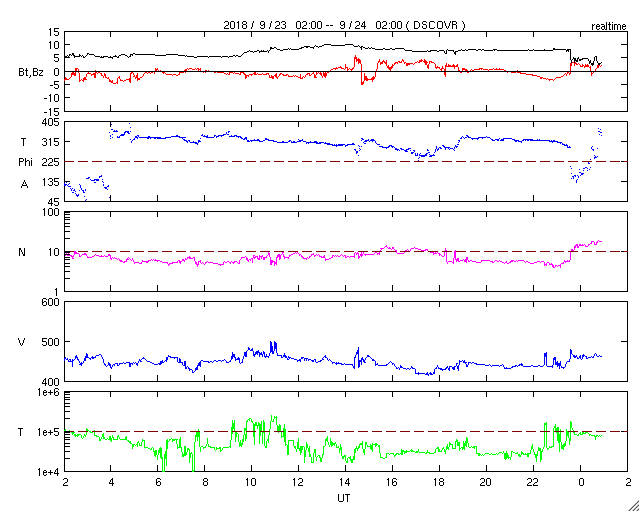
Task: Click the '-15' tick label on Bt,Bz panel
Action: coord(53,111)
